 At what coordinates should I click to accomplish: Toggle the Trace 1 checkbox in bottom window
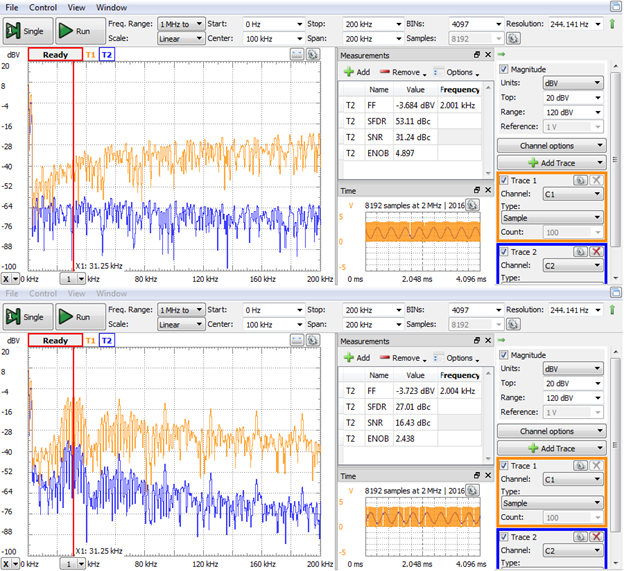(504, 465)
